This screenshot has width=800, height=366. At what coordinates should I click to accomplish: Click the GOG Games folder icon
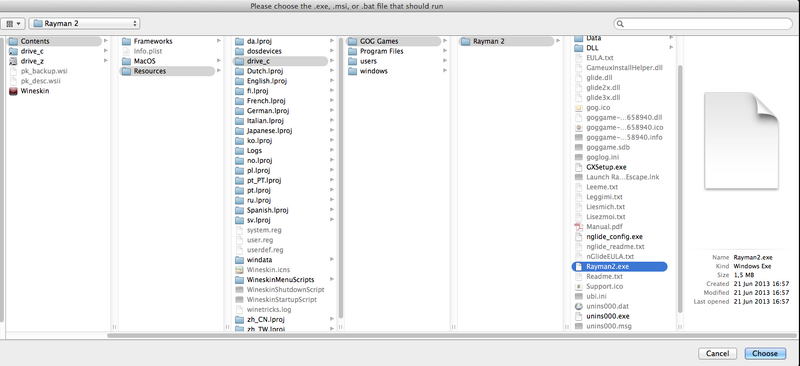353,41
